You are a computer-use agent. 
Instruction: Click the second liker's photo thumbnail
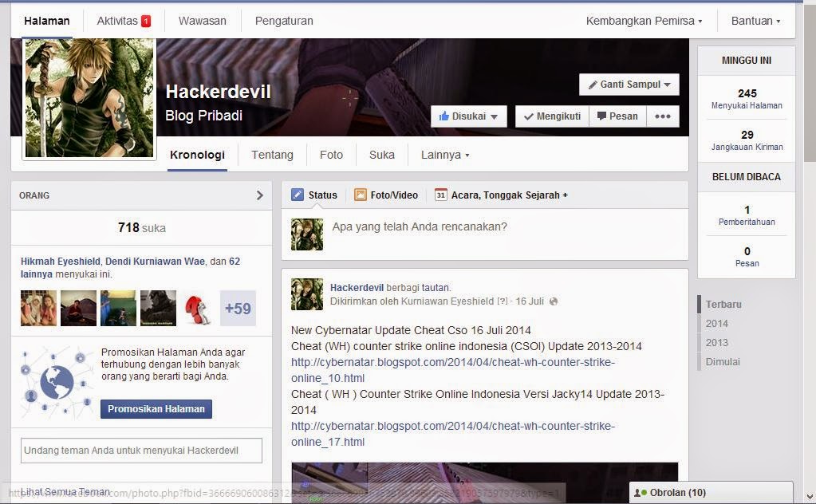click(x=79, y=309)
